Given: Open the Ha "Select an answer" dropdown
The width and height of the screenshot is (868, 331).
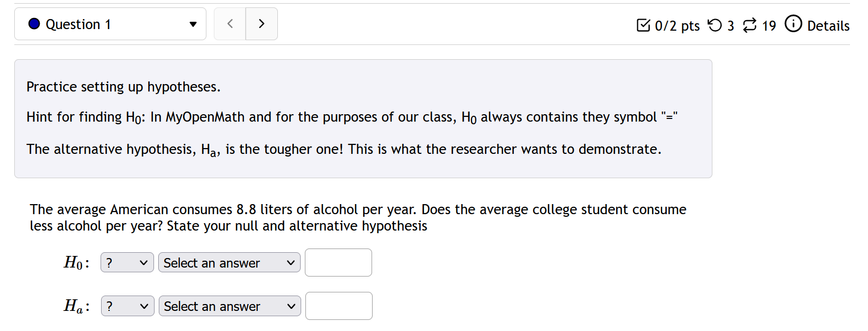Looking at the screenshot, I should click(x=229, y=306).
